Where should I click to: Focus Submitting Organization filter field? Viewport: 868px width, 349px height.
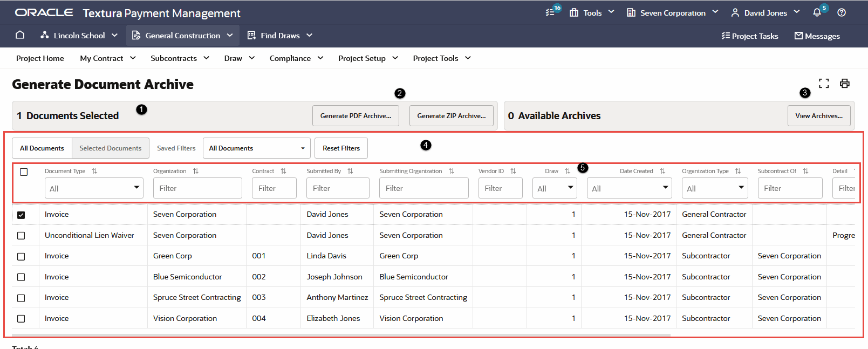pyautogui.click(x=423, y=188)
